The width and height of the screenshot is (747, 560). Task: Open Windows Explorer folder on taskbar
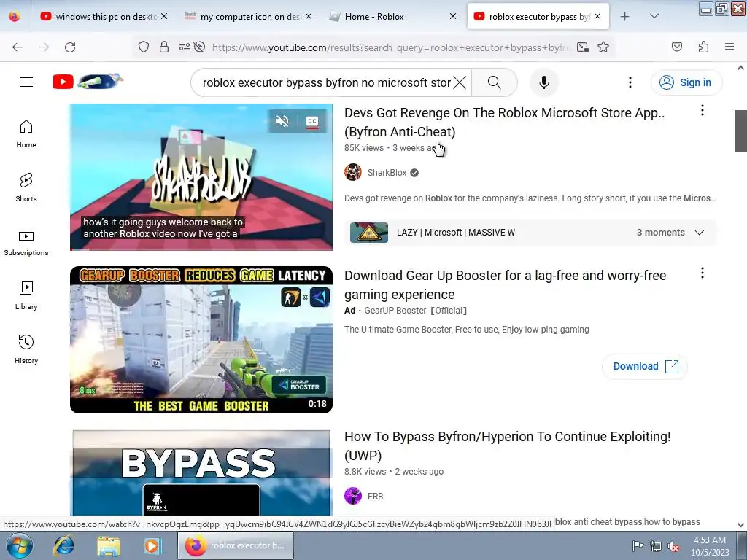coord(109,545)
